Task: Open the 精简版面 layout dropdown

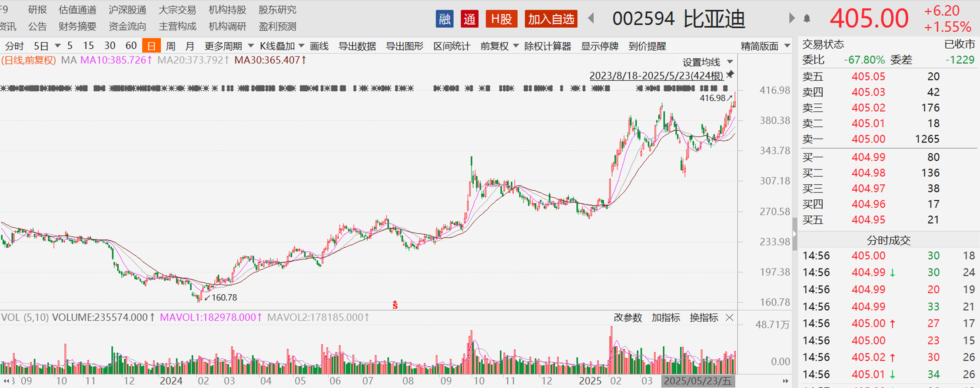Action: pyautogui.click(x=765, y=46)
